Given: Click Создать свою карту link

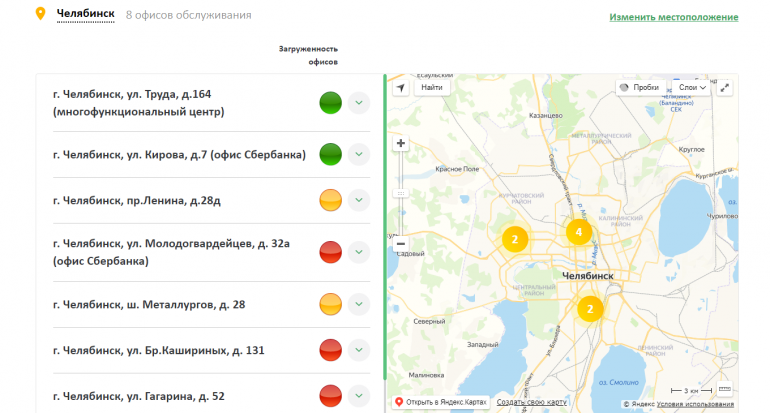Looking at the screenshot, I should (531, 402).
